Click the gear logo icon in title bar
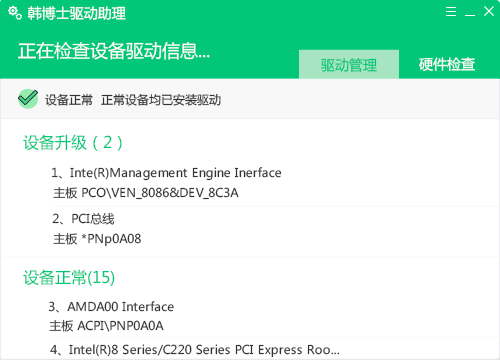 tap(15, 13)
